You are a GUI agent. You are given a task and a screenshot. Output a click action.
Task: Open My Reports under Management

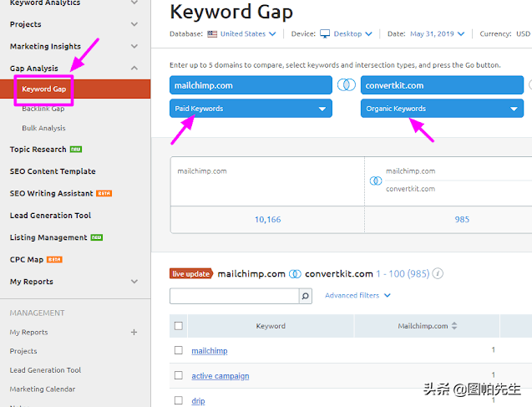pyautogui.click(x=29, y=332)
